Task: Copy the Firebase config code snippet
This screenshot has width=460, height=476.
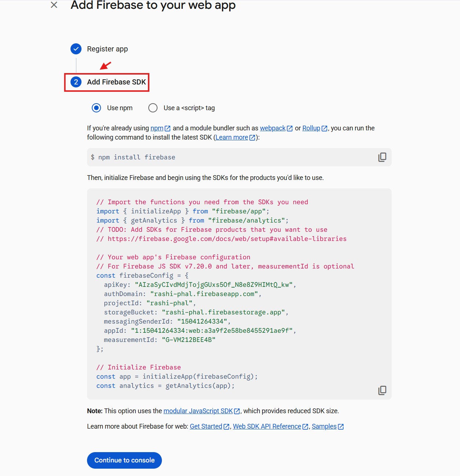Action: point(382,390)
